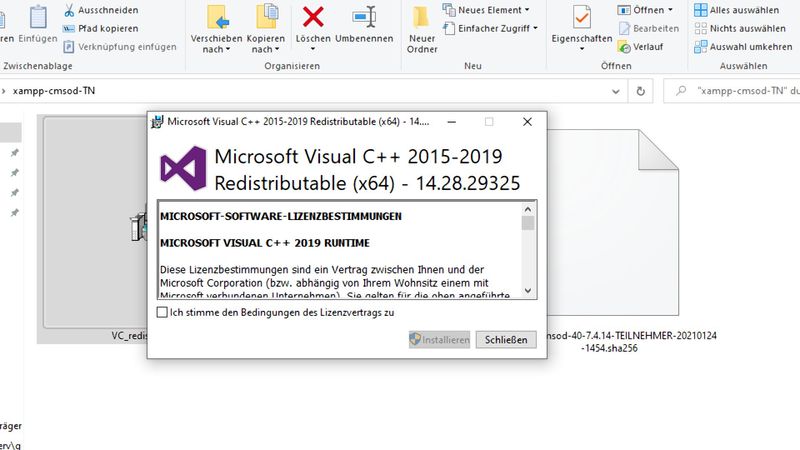Click the installer title bar icon

(x=157, y=122)
